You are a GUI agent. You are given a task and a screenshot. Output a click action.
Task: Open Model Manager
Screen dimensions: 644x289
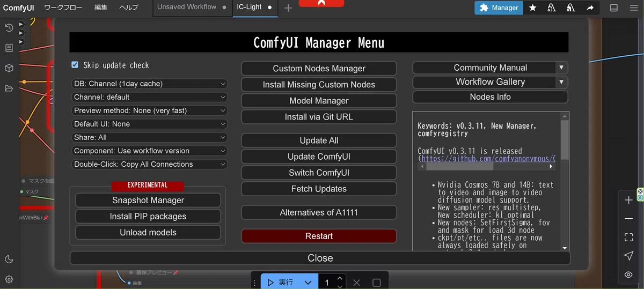point(319,101)
